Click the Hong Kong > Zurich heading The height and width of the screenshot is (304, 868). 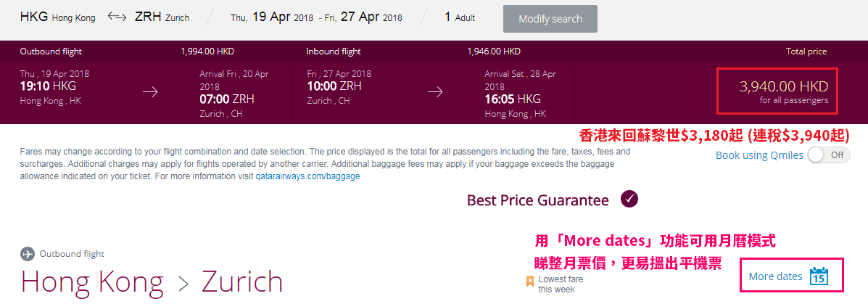click(152, 282)
